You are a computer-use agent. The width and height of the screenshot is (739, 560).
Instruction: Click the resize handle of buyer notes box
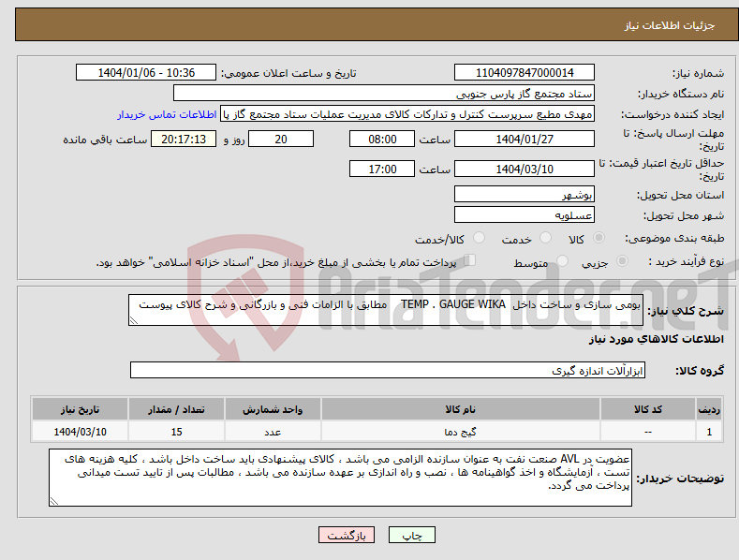(x=54, y=502)
